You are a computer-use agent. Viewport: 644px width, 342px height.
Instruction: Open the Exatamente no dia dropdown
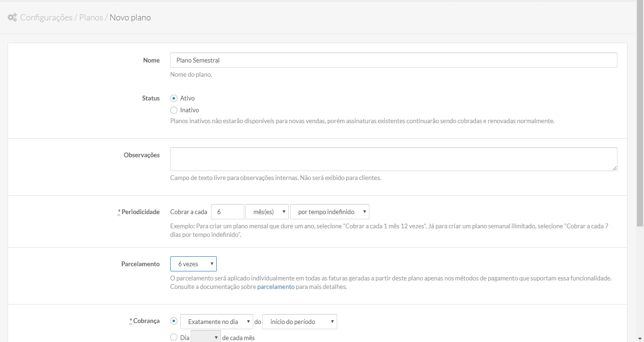(x=217, y=322)
